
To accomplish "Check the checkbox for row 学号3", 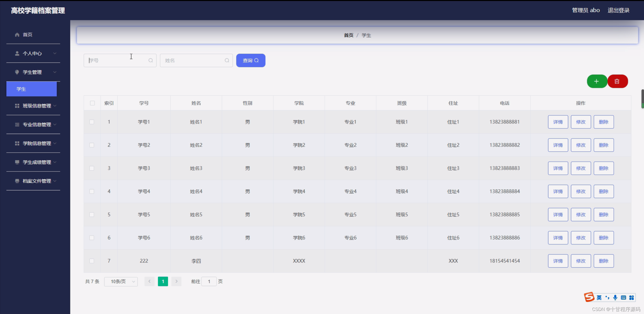I will (92, 168).
